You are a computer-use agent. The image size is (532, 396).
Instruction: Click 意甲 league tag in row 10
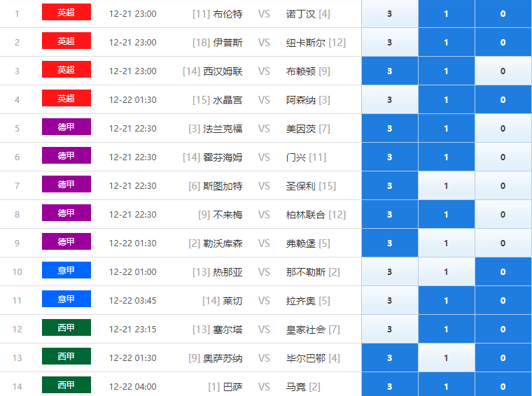pos(66,270)
